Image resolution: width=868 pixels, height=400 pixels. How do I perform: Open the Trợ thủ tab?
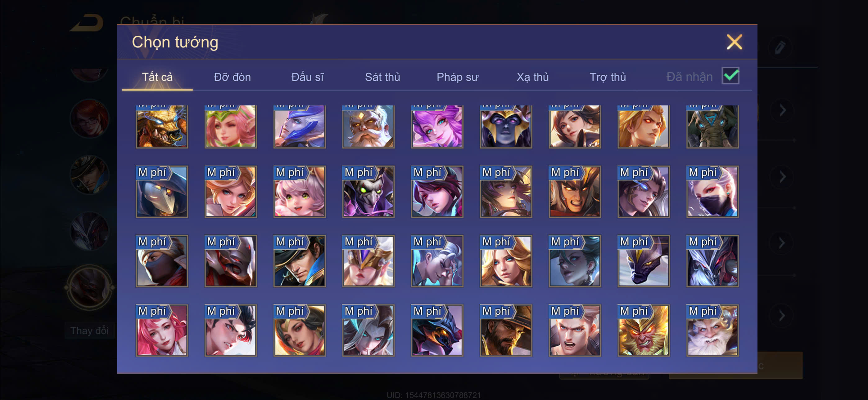[x=608, y=77]
